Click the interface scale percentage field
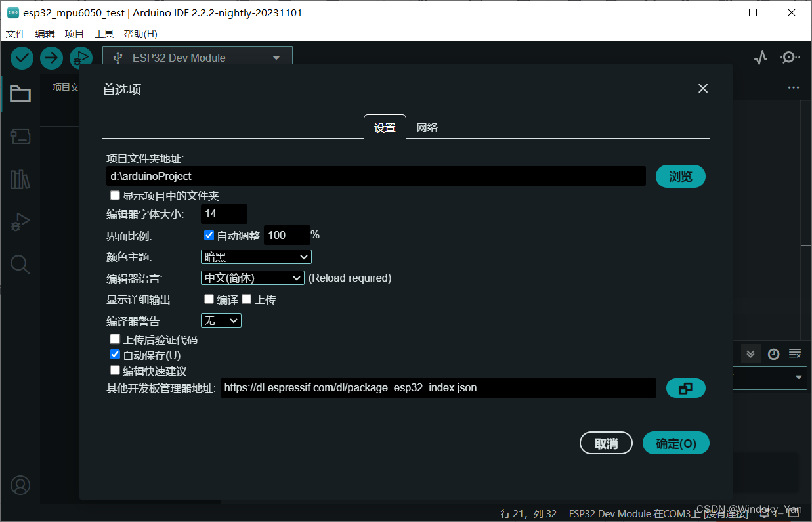Screen dimensions: 812x522 [x=287, y=235]
